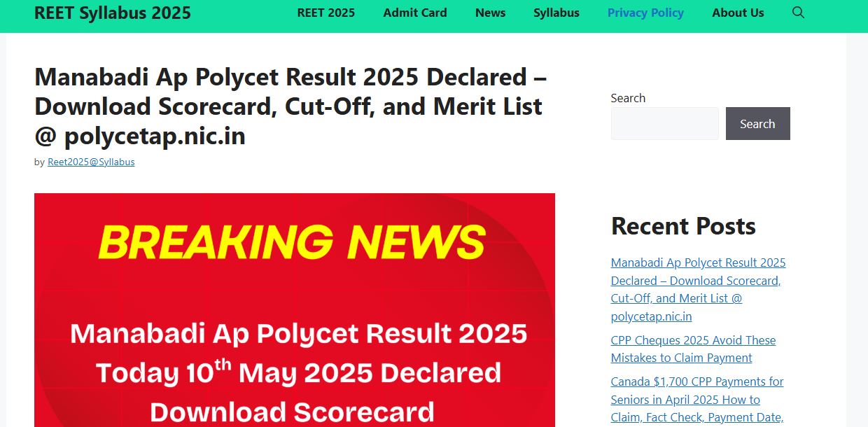The width and height of the screenshot is (868, 427).
Task: Focus the sidebar search input field
Action: (x=665, y=123)
